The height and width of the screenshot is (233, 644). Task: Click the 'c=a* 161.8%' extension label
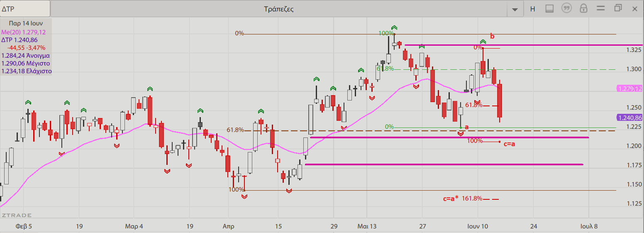(463, 199)
